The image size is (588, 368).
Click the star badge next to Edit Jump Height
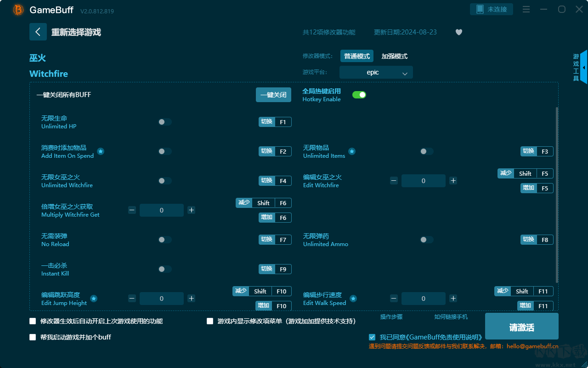pos(94,299)
